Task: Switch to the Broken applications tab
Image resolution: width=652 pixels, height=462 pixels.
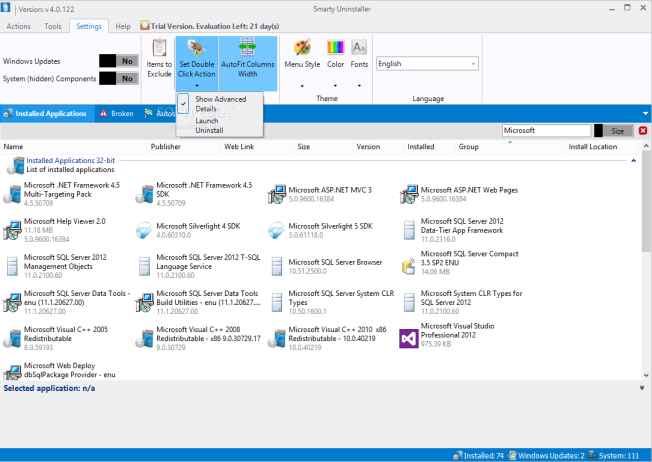Action: pos(120,113)
